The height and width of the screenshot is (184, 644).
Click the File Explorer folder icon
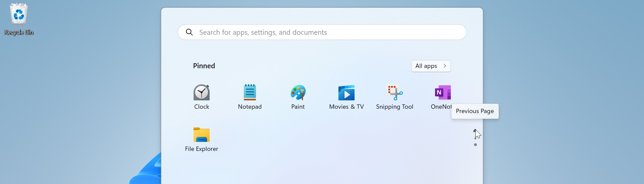tap(202, 135)
